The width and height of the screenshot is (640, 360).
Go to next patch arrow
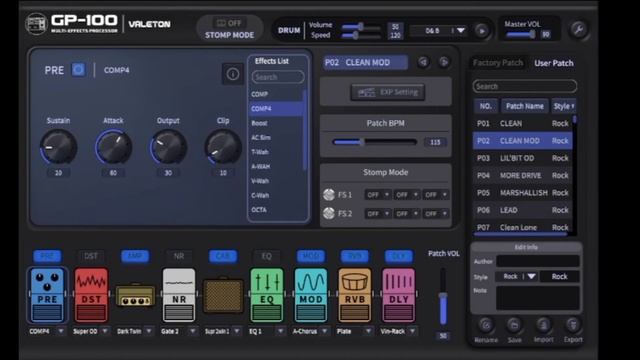[444, 62]
